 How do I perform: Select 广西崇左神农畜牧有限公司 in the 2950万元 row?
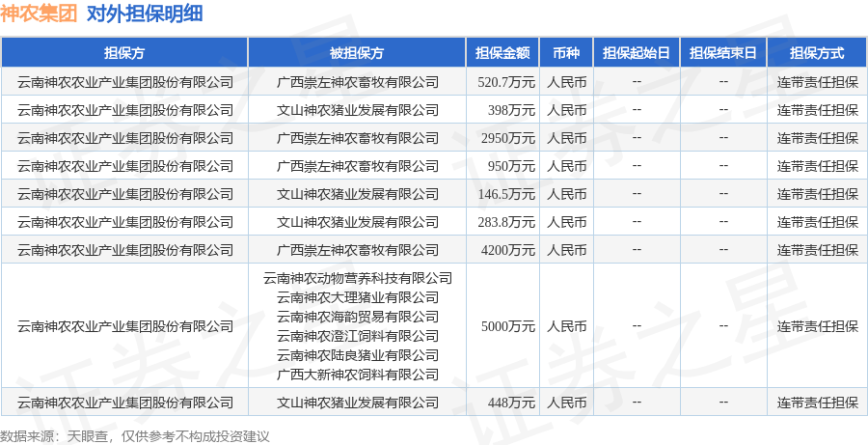tap(358, 138)
